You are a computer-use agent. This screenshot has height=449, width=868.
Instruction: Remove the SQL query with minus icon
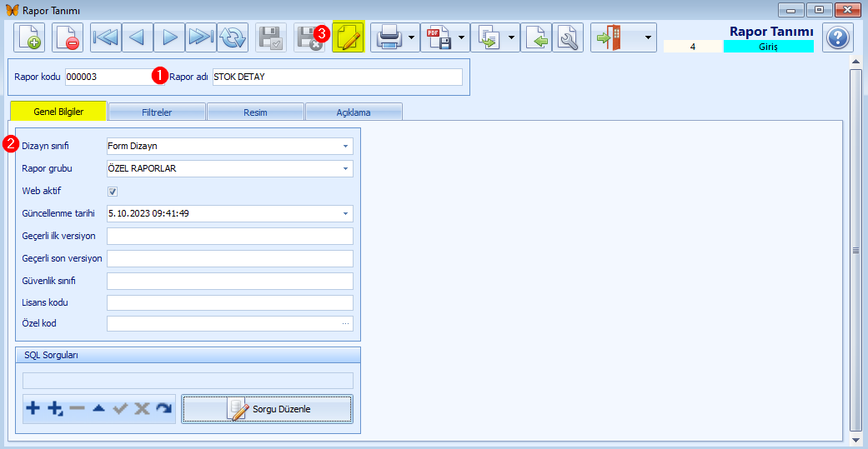point(77,409)
